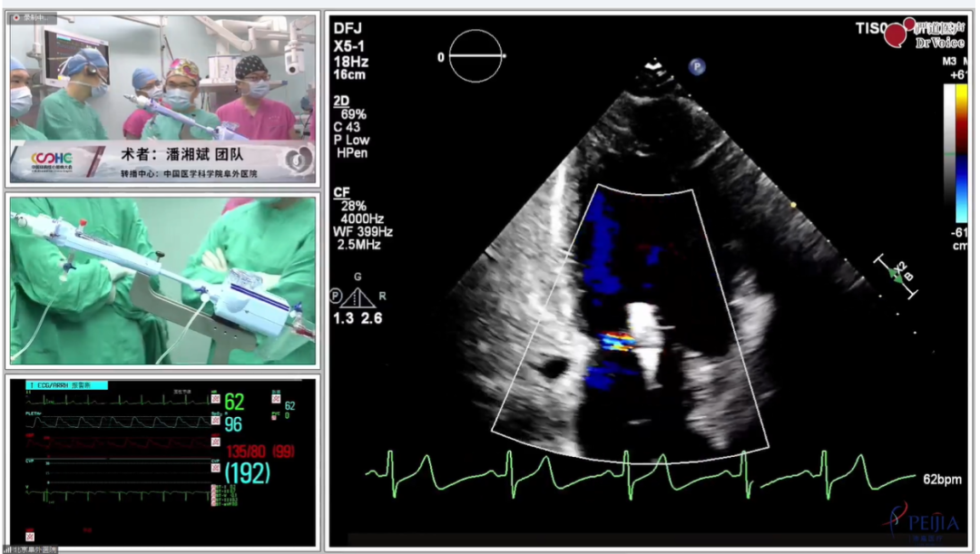Image resolution: width=980 pixels, height=554 pixels.
Task: Select the 2D mode settings label
Action: pos(342,101)
